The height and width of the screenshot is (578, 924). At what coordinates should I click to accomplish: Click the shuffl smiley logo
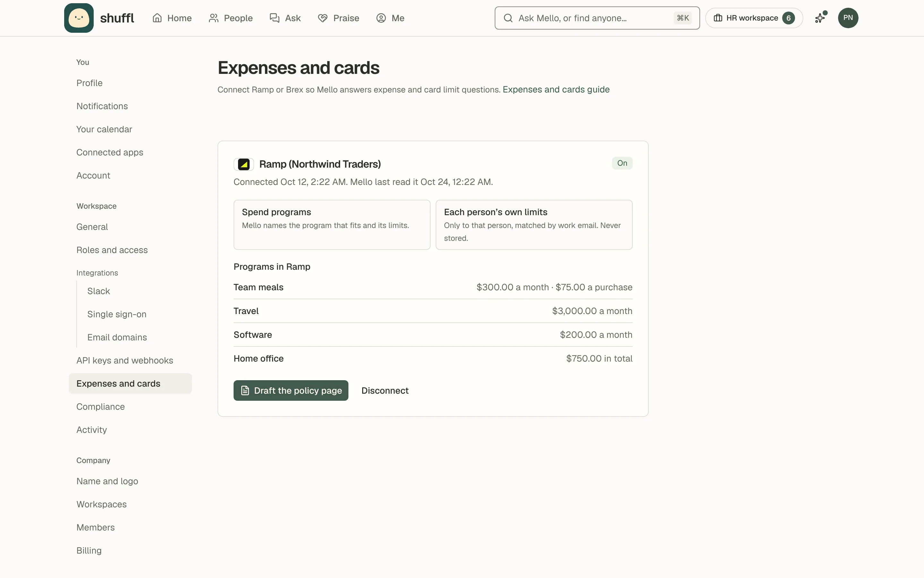pos(79,18)
